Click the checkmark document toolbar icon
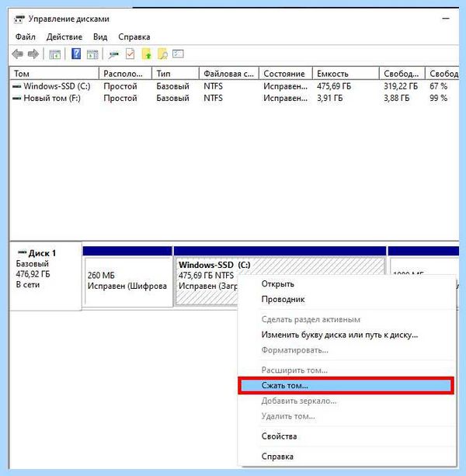 (x=130, y=54)
